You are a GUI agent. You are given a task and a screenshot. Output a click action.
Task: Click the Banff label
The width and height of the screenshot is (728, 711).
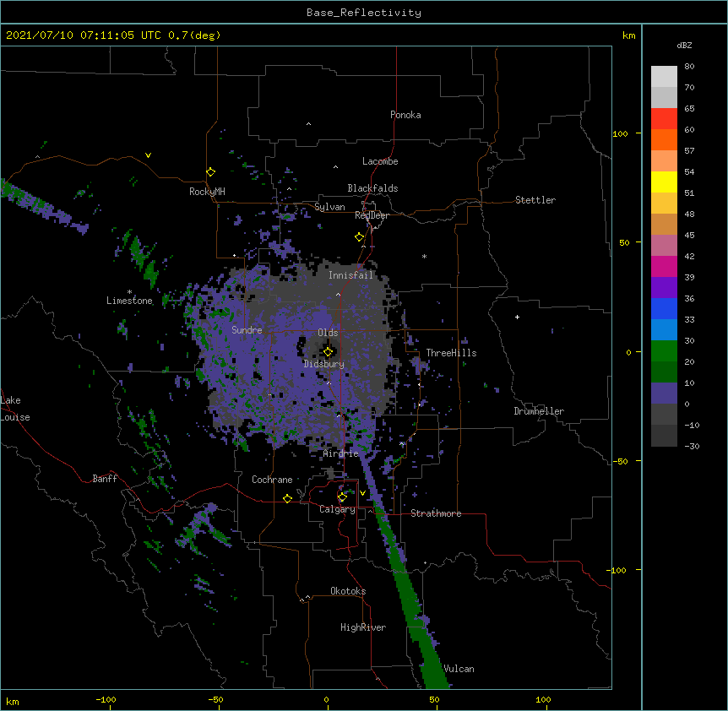pos(105,479)
